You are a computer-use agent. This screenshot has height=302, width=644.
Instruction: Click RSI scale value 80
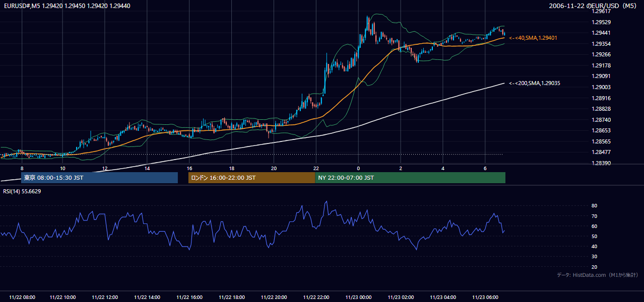pyautogui.click(x=594, y=206)
